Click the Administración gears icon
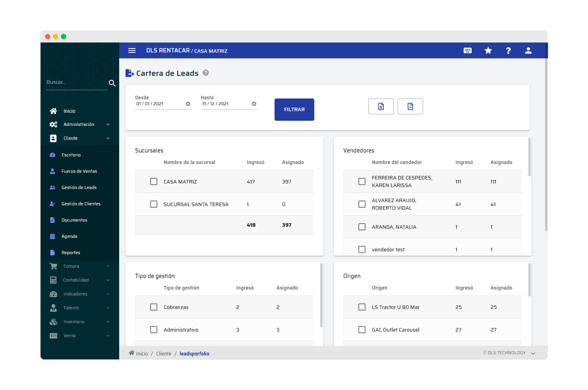 point(53,124)
